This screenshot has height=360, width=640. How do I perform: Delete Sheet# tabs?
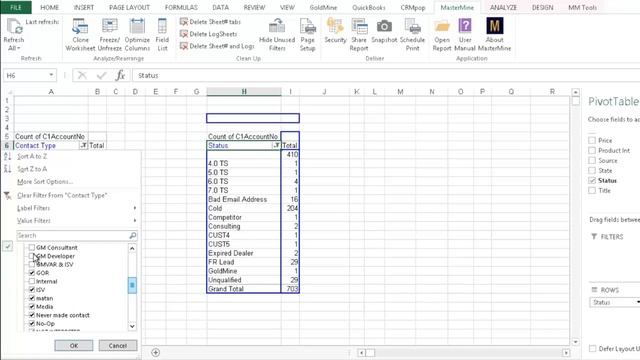[211, 22]
